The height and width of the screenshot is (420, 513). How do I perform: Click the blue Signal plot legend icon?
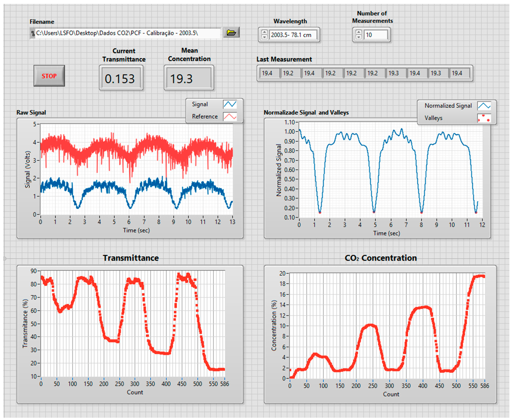click(x=230, y=104)
